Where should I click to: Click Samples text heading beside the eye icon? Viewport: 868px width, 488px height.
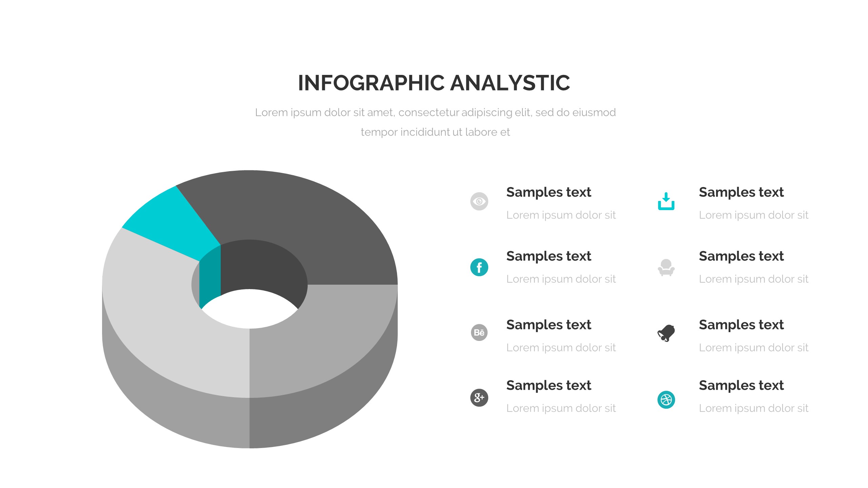coord(549,192)
